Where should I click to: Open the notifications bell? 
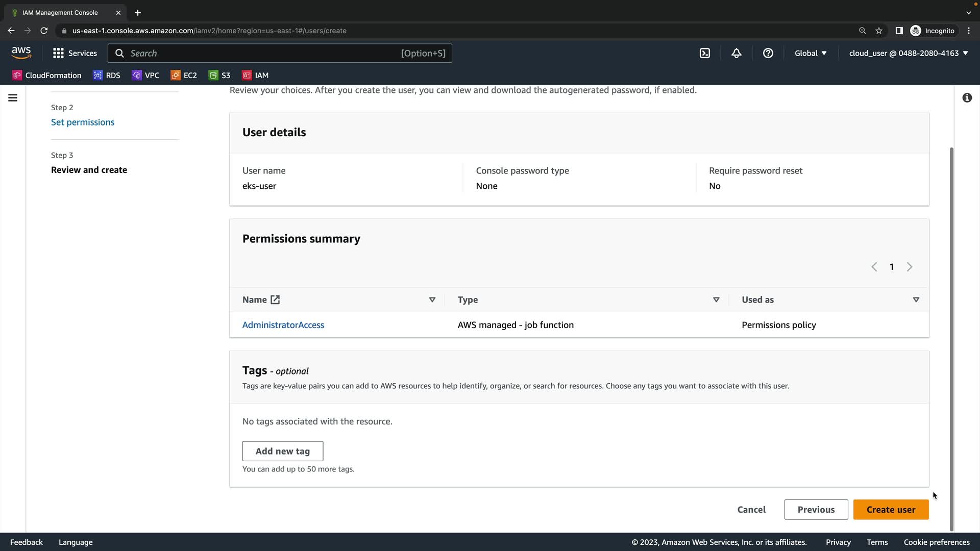[x=736, y=53]
